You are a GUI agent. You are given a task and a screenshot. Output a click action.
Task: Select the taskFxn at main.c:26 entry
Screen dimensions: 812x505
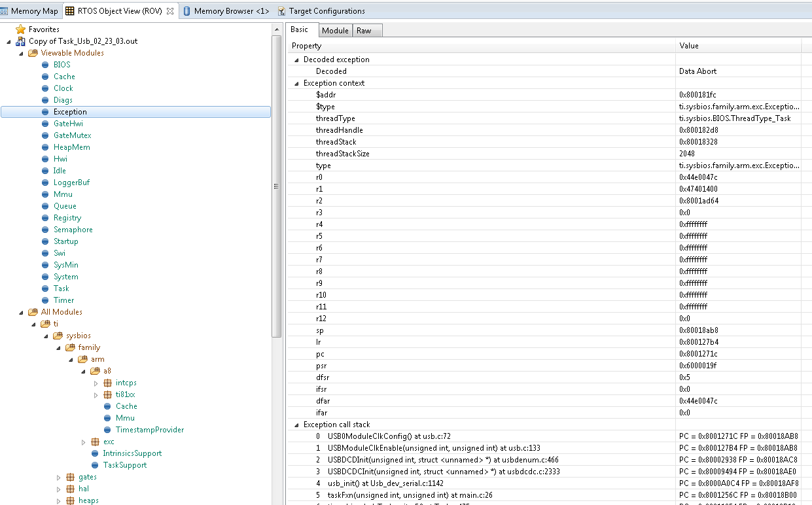coord(545,495)
